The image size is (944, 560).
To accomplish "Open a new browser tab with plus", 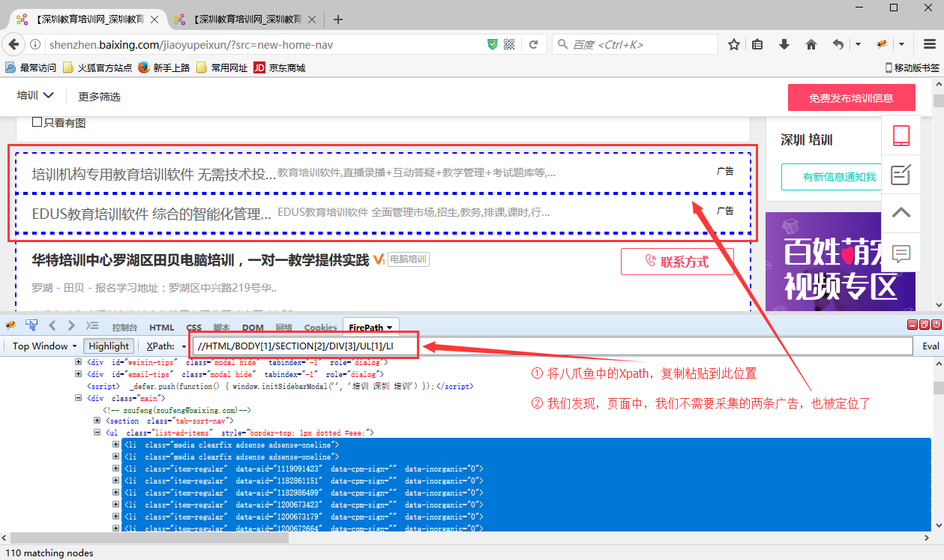I will (338, 19).
